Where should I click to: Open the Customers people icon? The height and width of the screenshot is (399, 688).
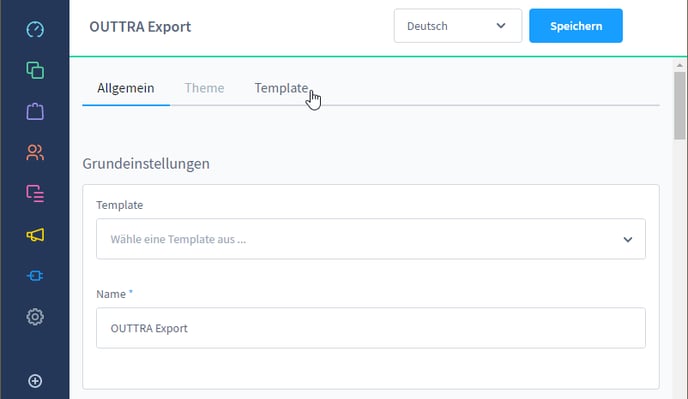pyautogui.click(x=35, y=152)
